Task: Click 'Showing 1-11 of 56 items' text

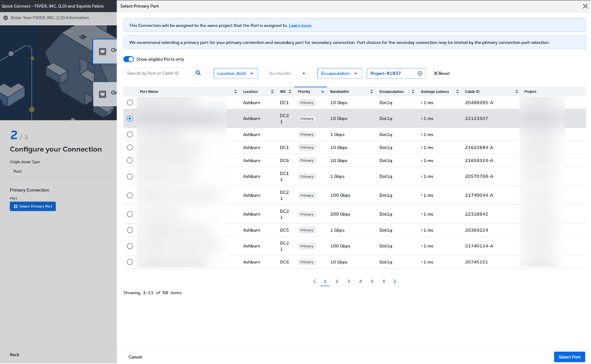Action: click(x=152, y=292)
